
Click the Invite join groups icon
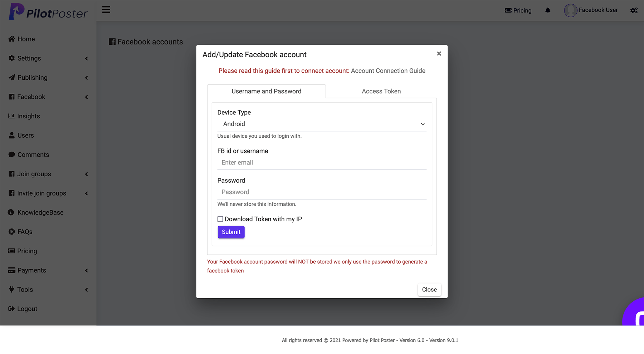click(x=11, y=193)
